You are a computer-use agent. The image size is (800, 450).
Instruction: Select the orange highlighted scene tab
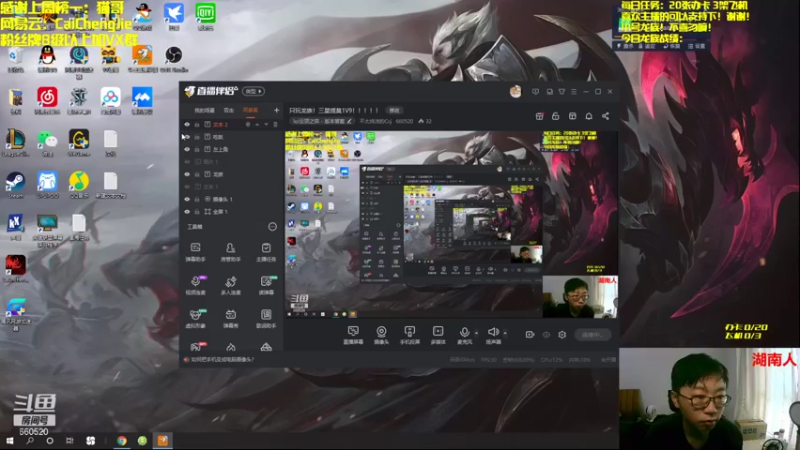pyautogui.click(x=250, y=110)
